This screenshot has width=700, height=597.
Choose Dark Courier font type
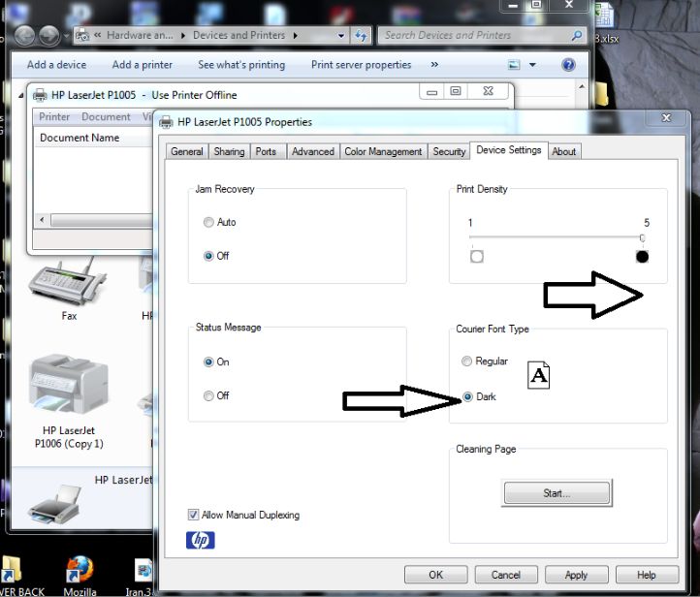click(467, 396)
